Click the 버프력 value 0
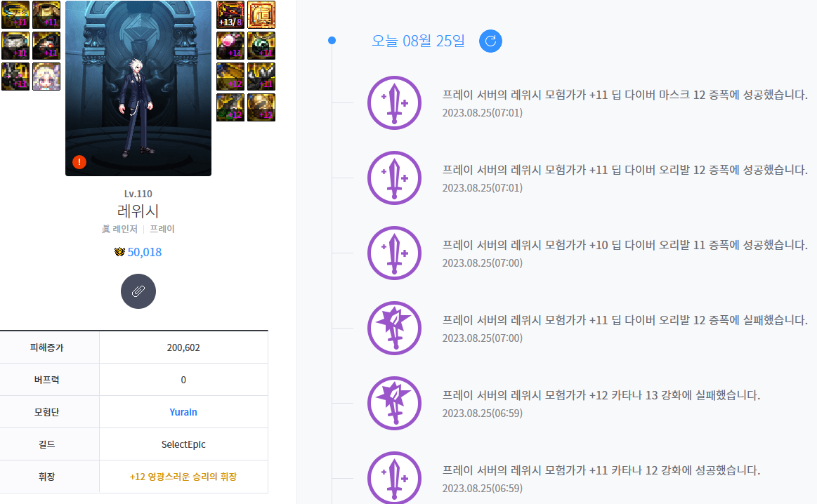The image size is (817, 504). coord(183,380)
